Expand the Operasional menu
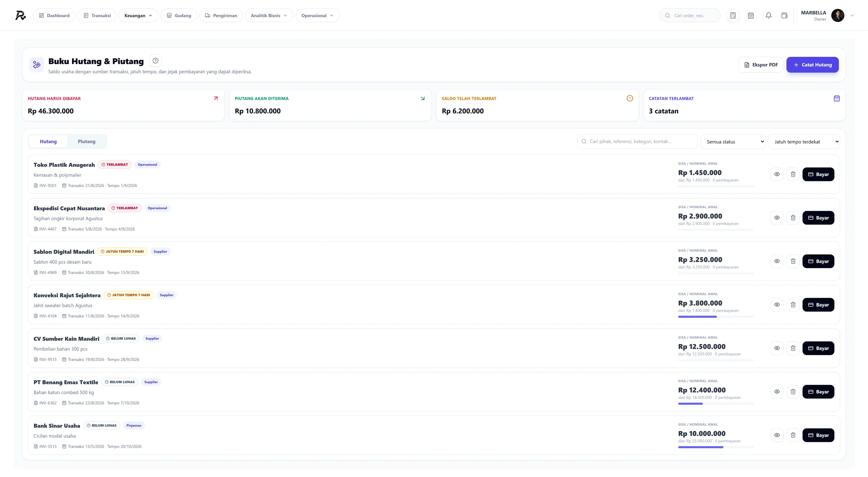The height and width of the screenshot is (477, 868). 318,16
